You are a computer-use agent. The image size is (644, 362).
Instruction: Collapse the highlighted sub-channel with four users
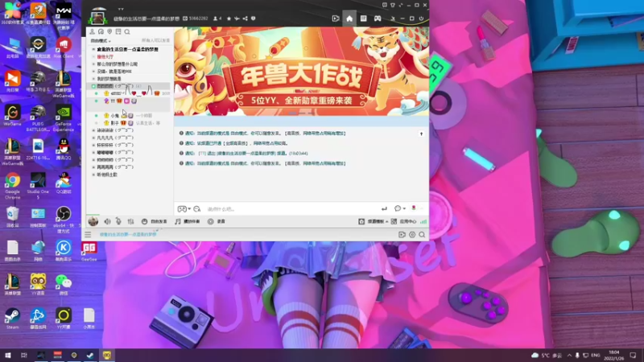(x=93, y=86)
